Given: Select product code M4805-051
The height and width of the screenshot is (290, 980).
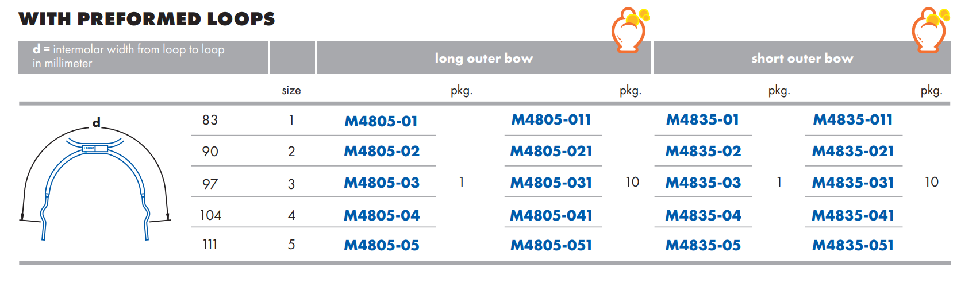Looking at the screenshot, I should pos(551,245).
